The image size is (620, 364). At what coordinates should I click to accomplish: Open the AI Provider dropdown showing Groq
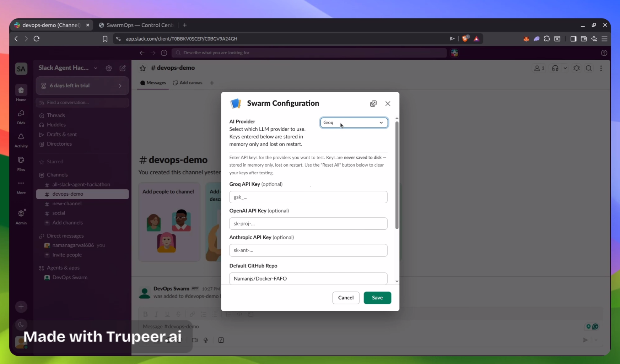coord(354,123)
